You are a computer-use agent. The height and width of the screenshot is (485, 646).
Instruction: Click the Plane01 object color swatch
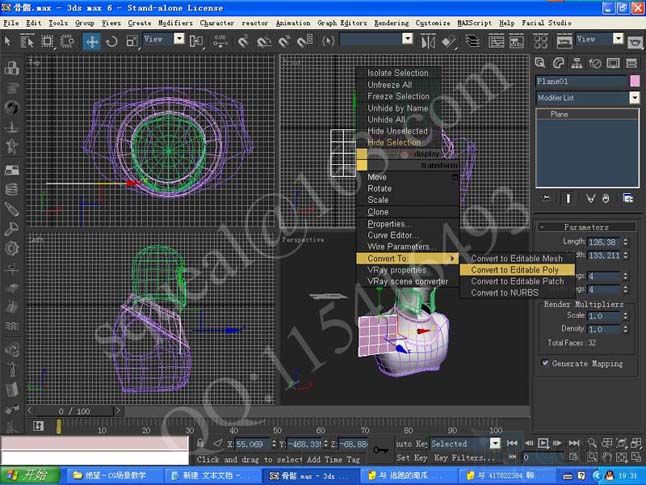[635, 81]
